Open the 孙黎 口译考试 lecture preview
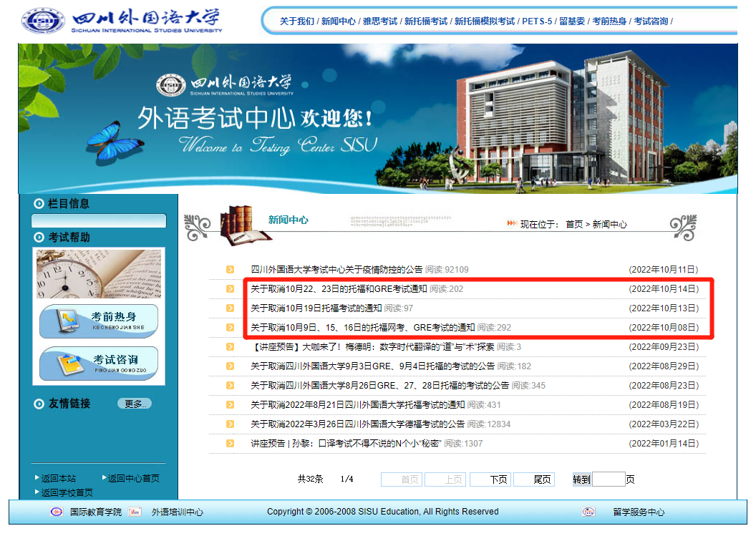This screenshot has height=536, width=756. coord(346,443)
